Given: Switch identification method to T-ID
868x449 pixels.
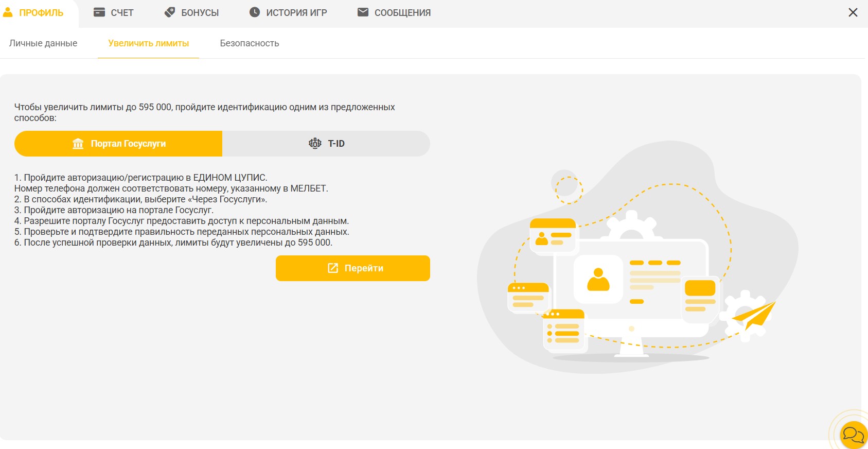Looking at the screenshot, I should (x=326, y=144).
